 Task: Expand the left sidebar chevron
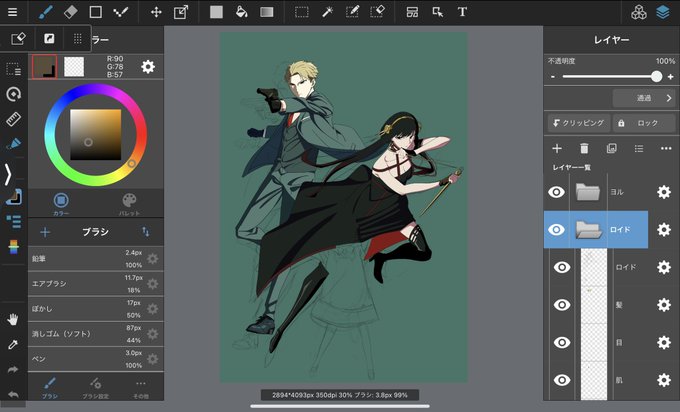pyautogui.click(x=8, y=174)
